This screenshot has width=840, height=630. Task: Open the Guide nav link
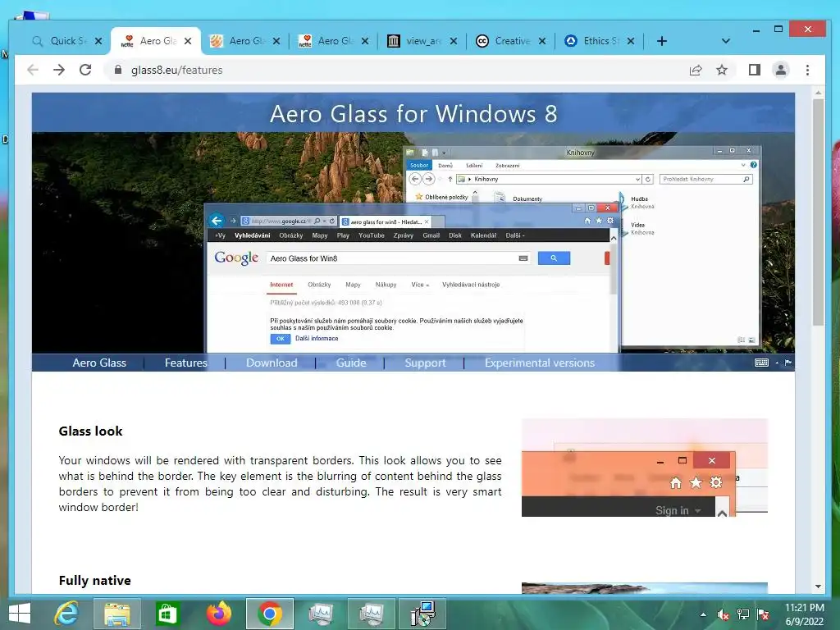pyautogui.click(x=351, y=363)
